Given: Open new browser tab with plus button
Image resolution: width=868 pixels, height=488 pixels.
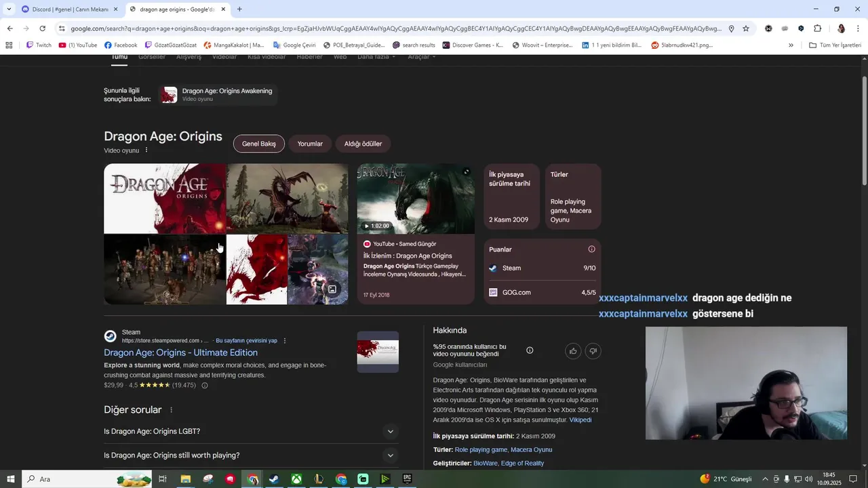Looking at the screenshot, I should [x=239, y=9].
